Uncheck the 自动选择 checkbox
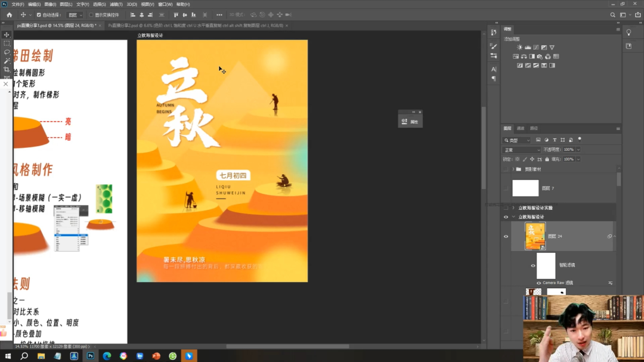The height and width of the screenshot is (362, 644). tap(39, 15)
